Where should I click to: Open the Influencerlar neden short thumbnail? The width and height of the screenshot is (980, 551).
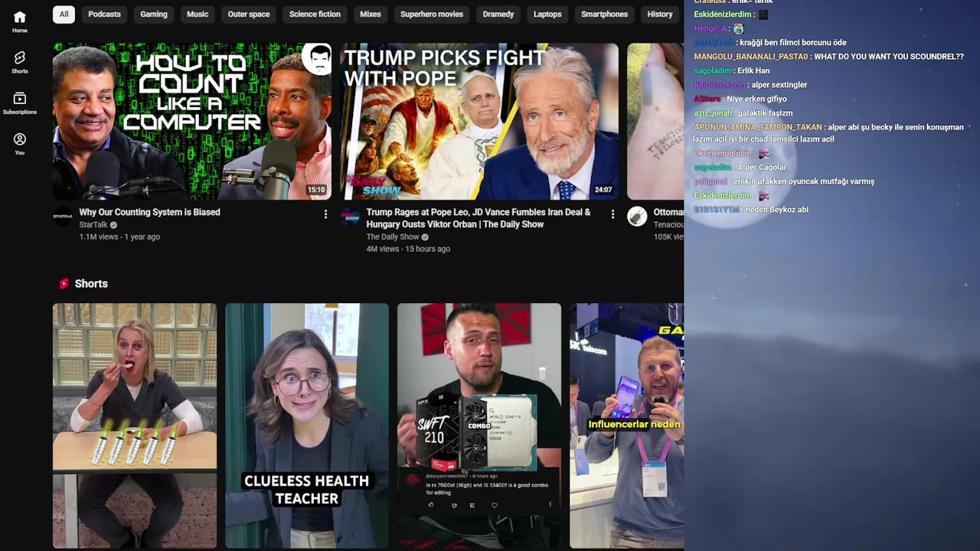coord(626,425)
